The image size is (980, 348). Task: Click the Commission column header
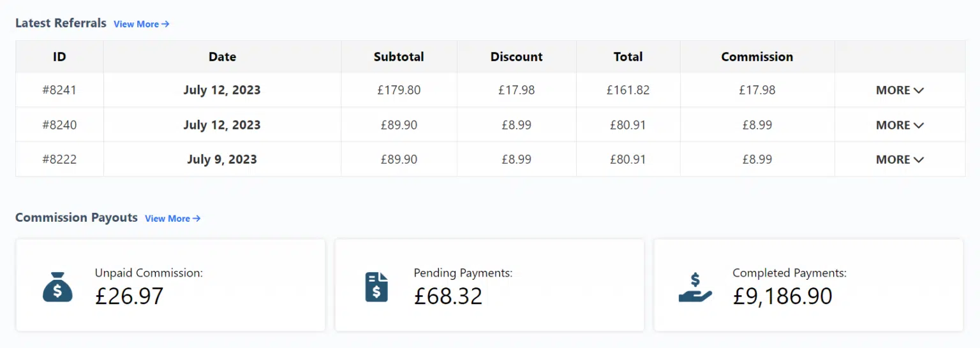757,57
